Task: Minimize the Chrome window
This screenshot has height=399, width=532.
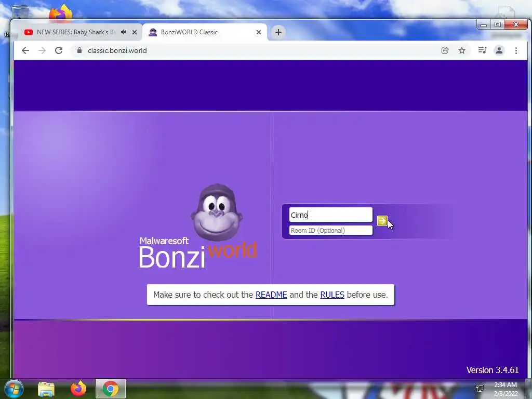Action: pyautogui.click(x=484, y=25)
